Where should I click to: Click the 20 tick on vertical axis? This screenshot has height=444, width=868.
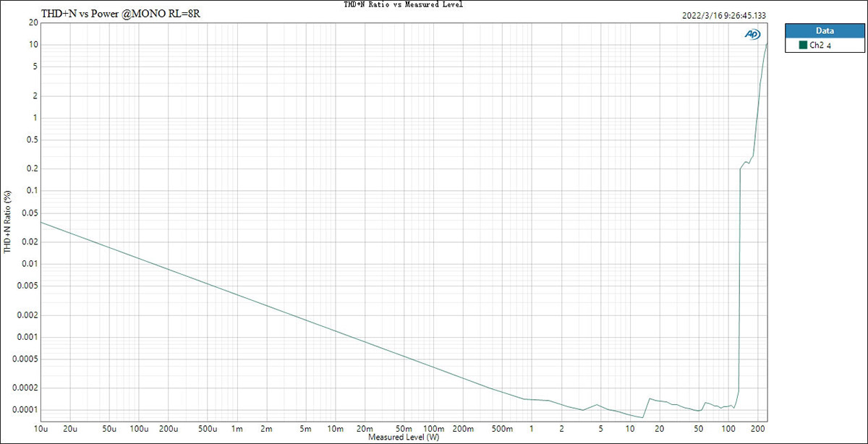[x=33, y=22]
